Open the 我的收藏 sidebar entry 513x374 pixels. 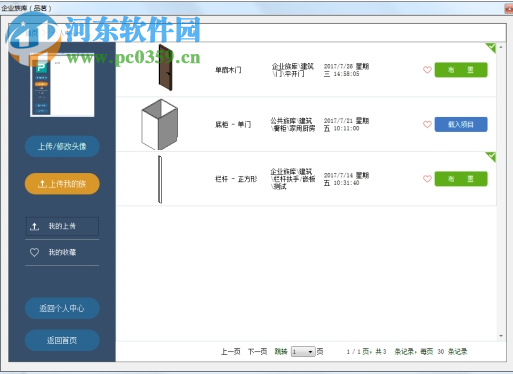(62, 252)
